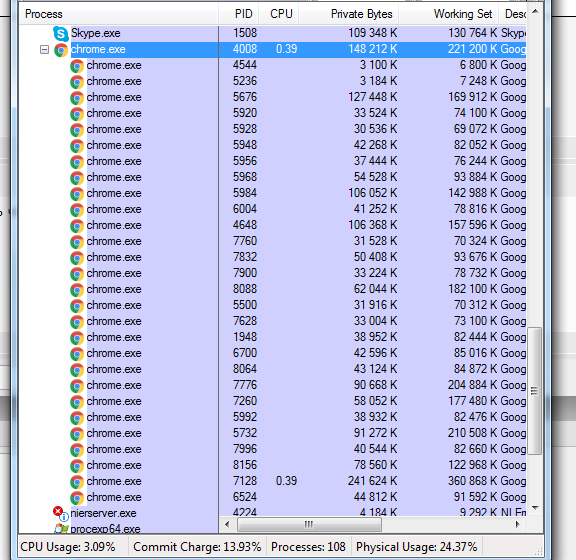Click the chrome.exe name in row PID 7996
Viewport: 576px width, 560px height.
point(114,449)
